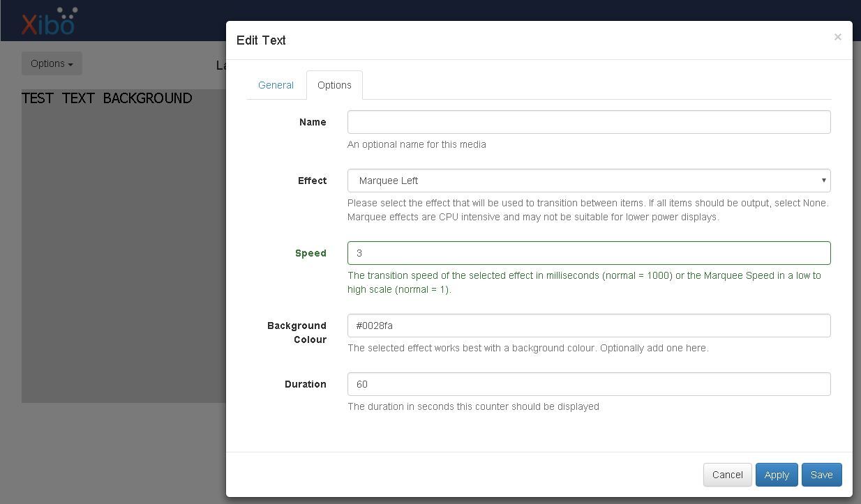Viewport: 861px width, 504px height.
Task: Click the transition speed help text
Action: pos(585,282)
